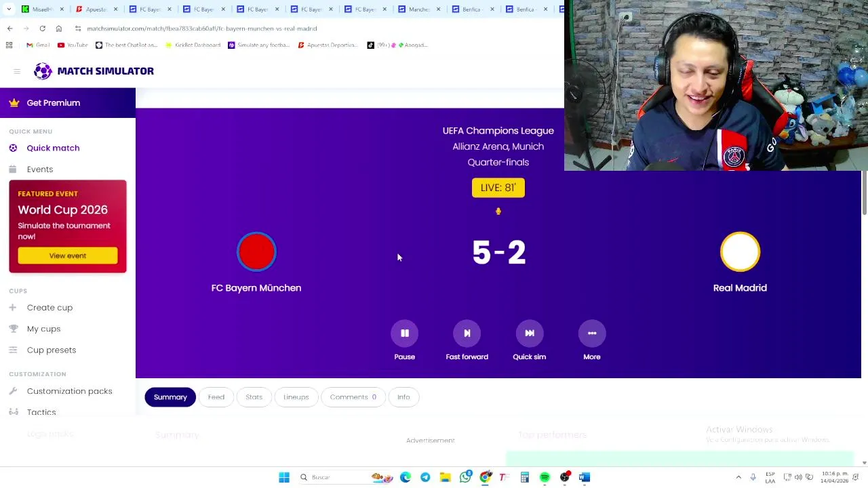The height and width of the screenshot is (488, 868).
Task: Click the address bar URL
Action: tap(202, 28)
